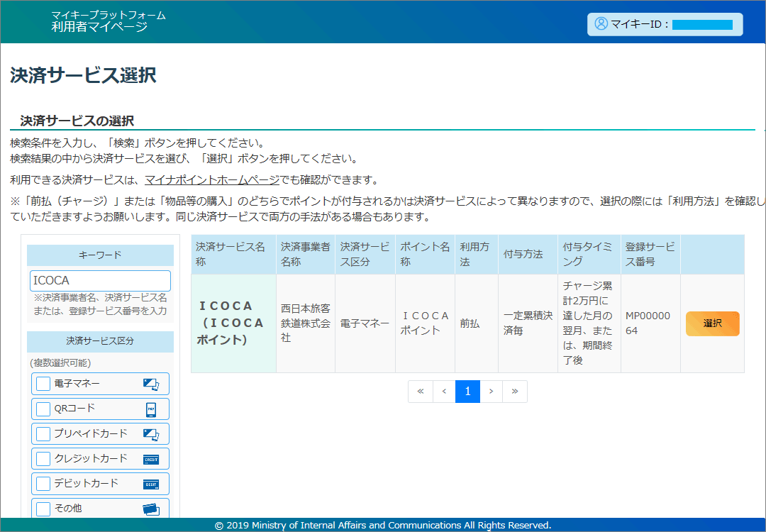
Task: Click the デビットカード debit card icon
Action: click(151, 484)
